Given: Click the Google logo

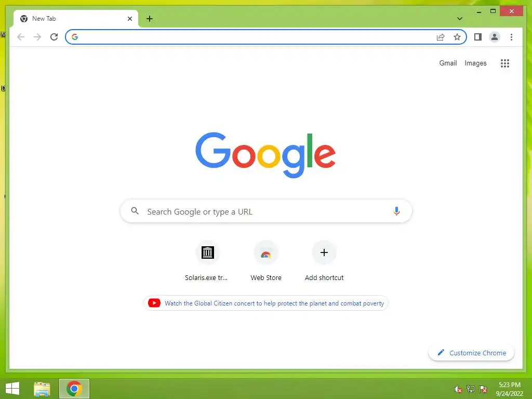Looking at the screenshot, I should pos(265,155).
